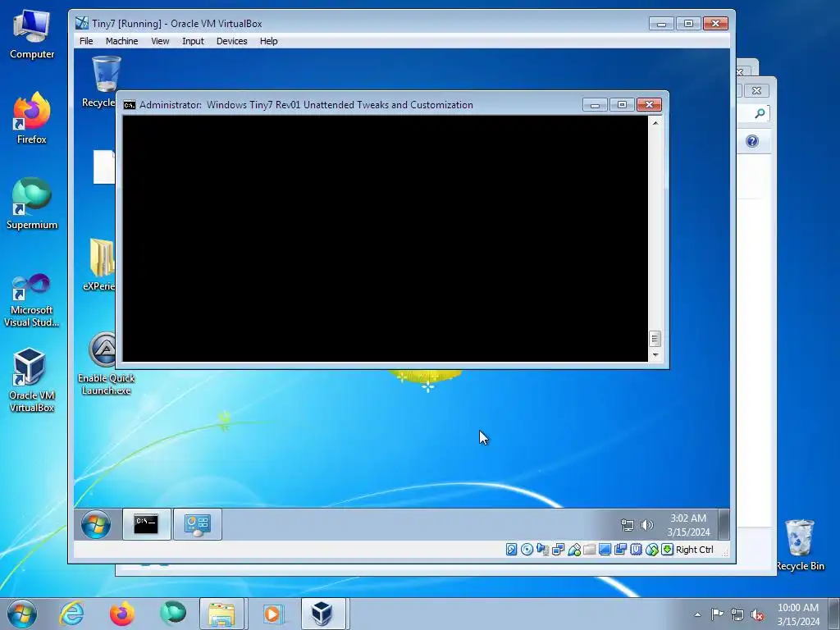The height and width of the screenshot is (630, 840).
Task: Open the host Windows Start menu
Action: point(22,614)
